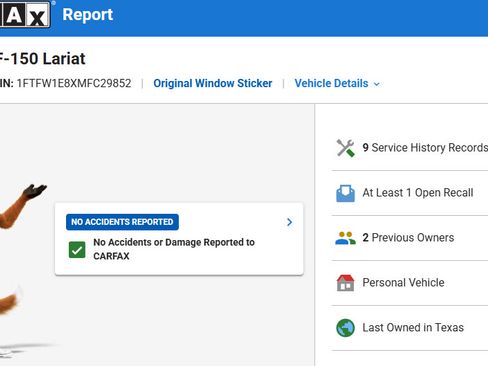488x366 pixels.
Task: Click the wrench service history icon
Action: (x=345, y=148)
